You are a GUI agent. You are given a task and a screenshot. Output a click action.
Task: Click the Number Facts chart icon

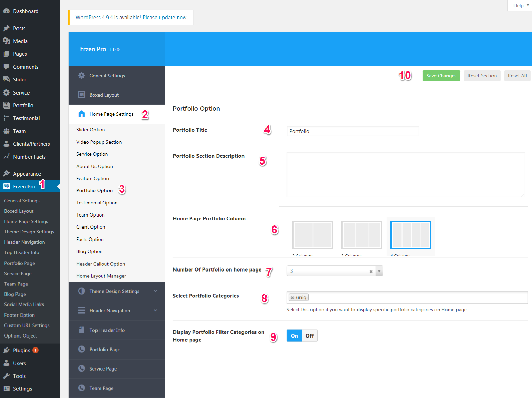7,157
